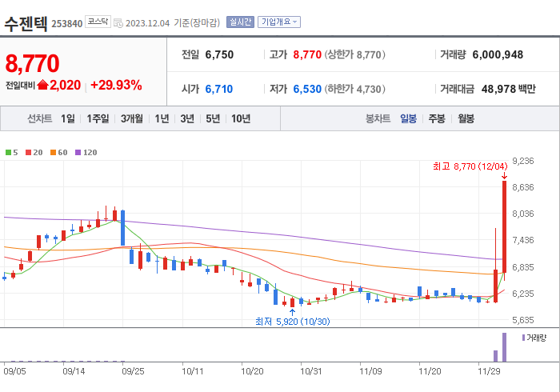
Task: Click the 실시간 real-time badge
Action: [x=240, y=22]
